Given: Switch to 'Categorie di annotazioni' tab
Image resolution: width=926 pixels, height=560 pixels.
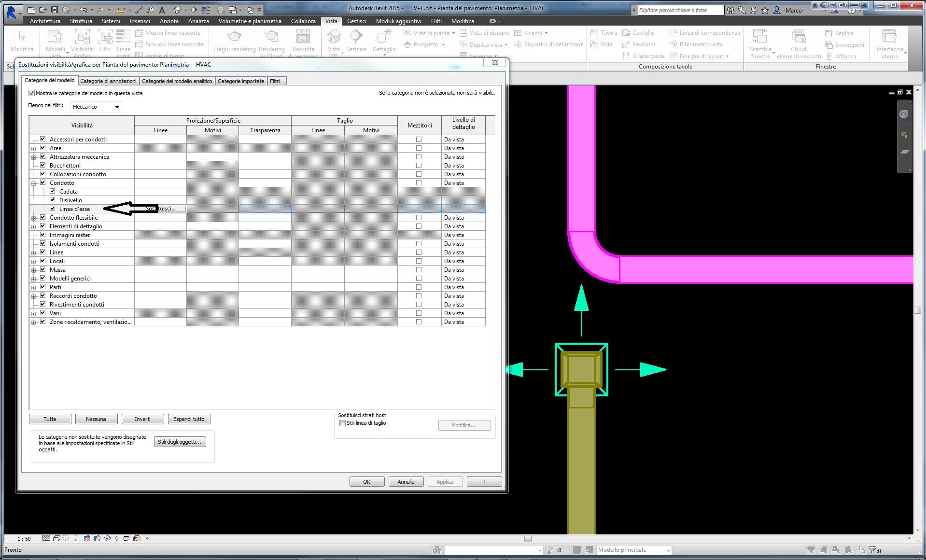Looking at the screenshot, I should coord(108,81).
